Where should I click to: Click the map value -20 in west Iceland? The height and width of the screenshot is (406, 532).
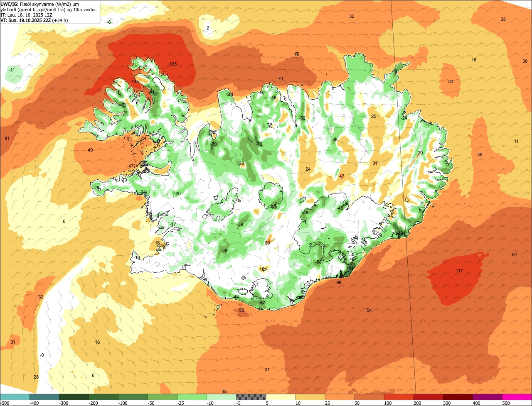(177, 193)
